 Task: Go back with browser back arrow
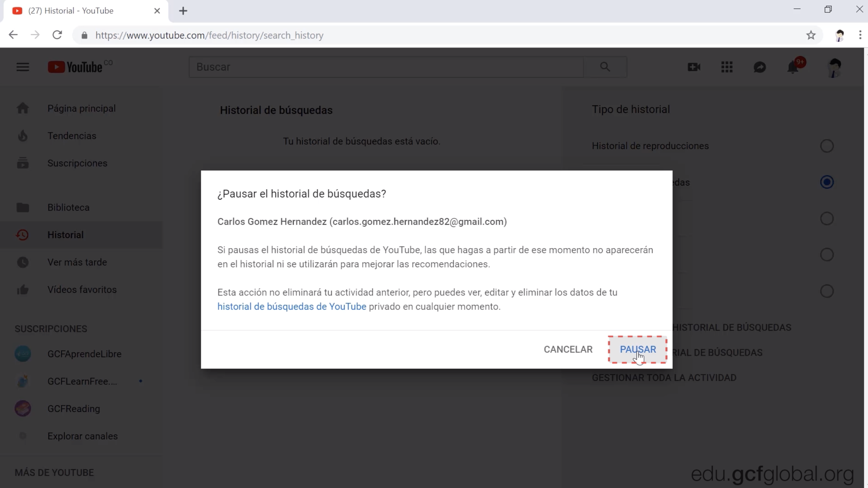click(x=13, y=35)
